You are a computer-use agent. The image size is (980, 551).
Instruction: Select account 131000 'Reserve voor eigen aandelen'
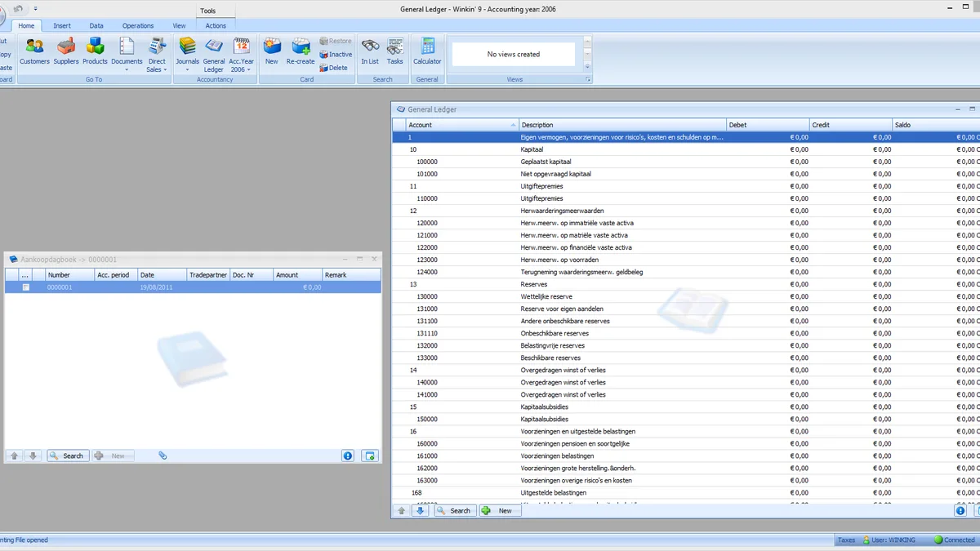(686, 309)
